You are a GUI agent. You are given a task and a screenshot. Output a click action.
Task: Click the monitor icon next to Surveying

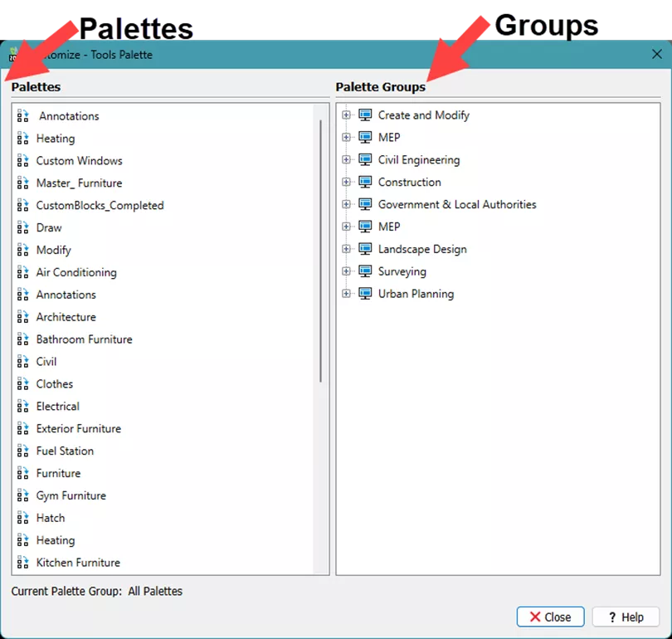[365, 271]
